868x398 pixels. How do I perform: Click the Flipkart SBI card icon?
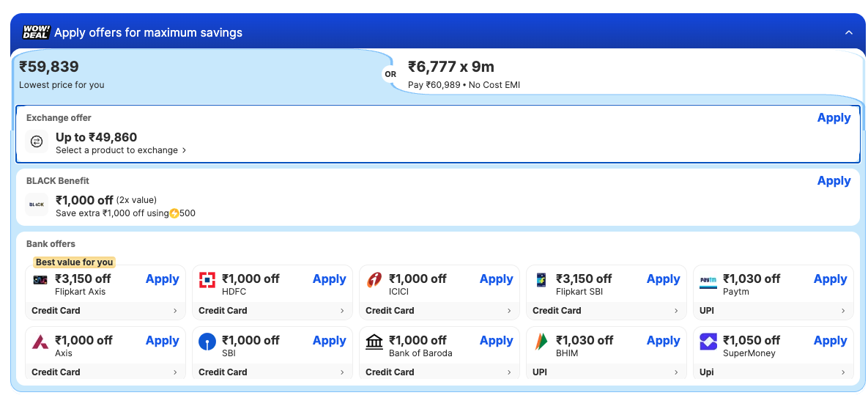[541, 280]
